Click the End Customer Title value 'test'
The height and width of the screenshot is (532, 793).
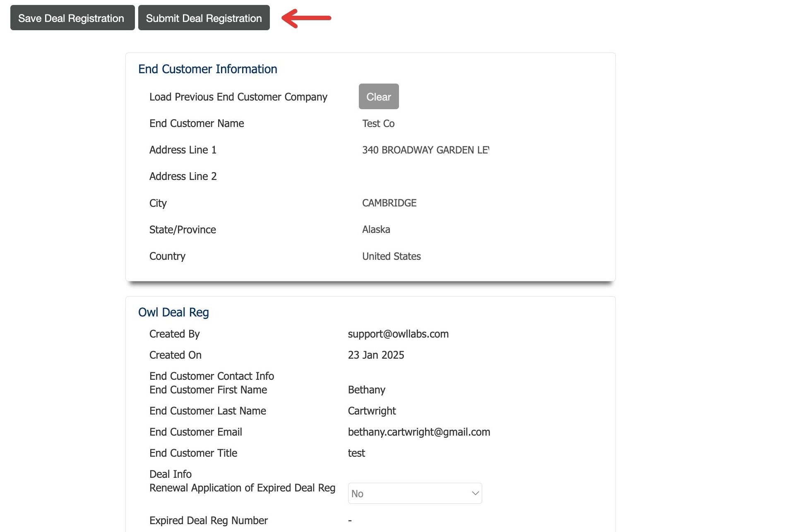click(x=356, y=453)
